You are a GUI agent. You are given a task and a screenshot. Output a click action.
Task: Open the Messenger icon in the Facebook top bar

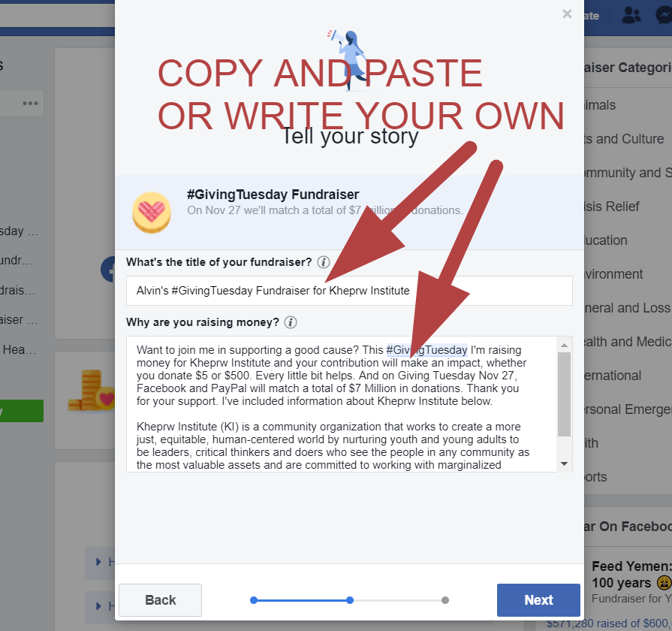pos(664,16)
